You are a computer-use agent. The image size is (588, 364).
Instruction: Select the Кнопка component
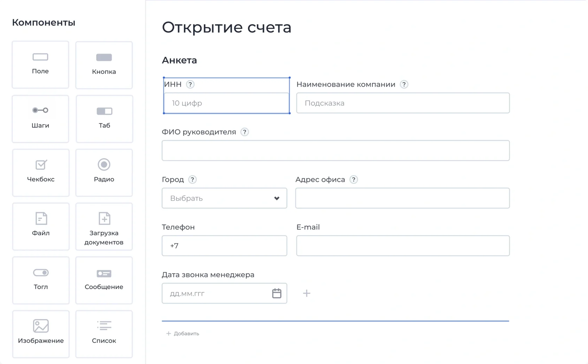tap(104, 65)
